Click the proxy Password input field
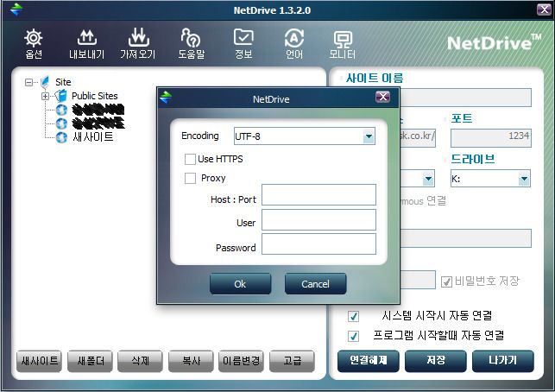Viewport: 555px width, 392px height. (x=318, y=244)
